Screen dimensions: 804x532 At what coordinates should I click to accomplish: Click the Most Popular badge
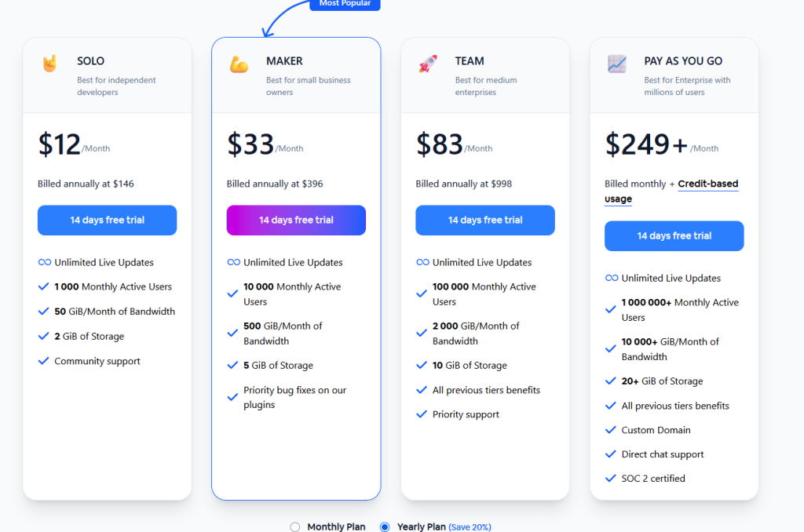(x=345, y=4)
